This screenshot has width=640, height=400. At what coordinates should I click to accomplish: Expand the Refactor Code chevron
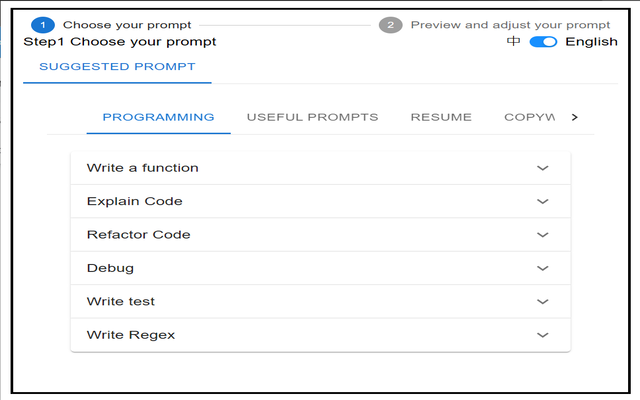coord(542,235)
